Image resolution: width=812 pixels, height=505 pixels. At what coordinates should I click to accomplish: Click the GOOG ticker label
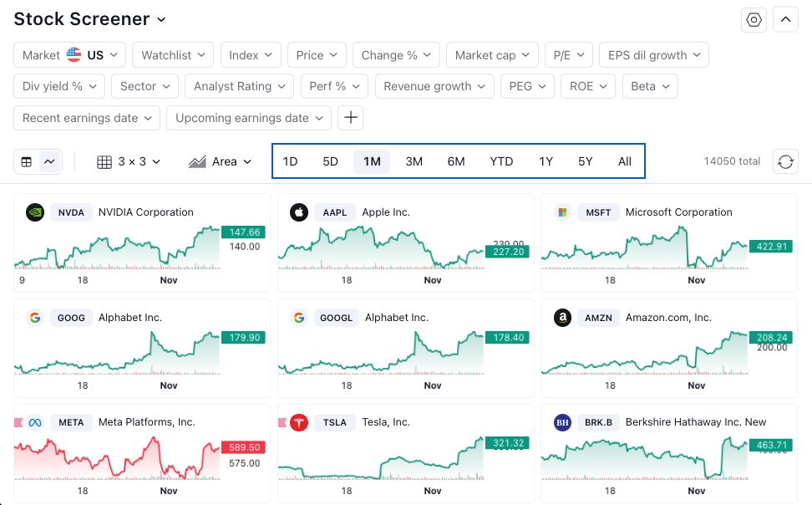coord(71,318)
